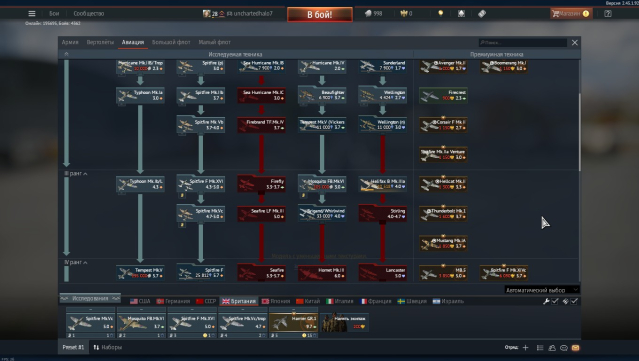Select the Harrier GR.1 crew slot
639x361 pixels.
point(293,322)
